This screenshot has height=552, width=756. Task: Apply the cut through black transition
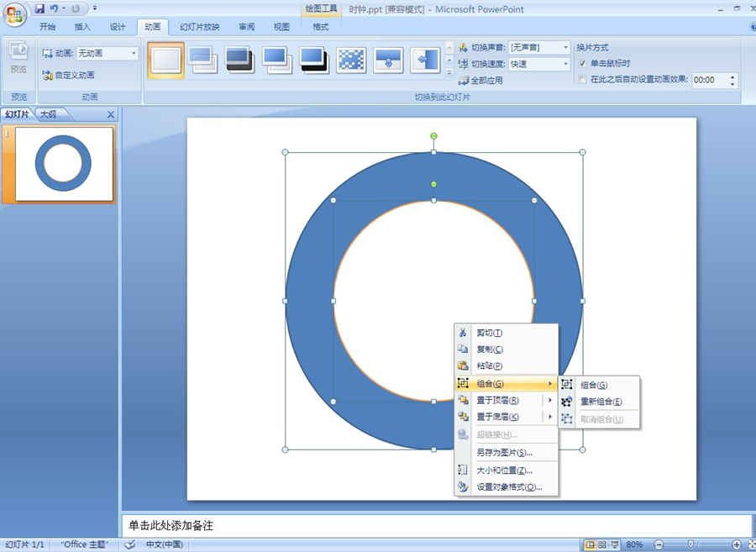coord(314,60)
